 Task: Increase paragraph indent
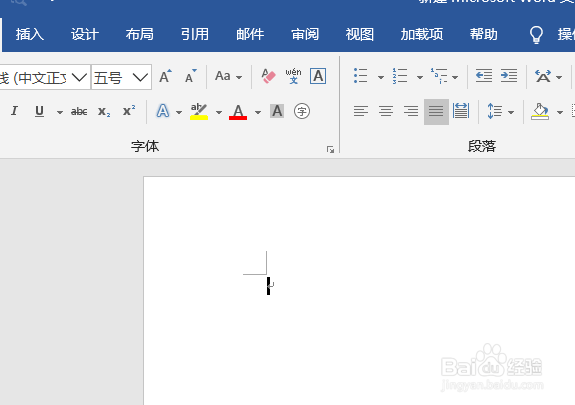tap(509, 76)
